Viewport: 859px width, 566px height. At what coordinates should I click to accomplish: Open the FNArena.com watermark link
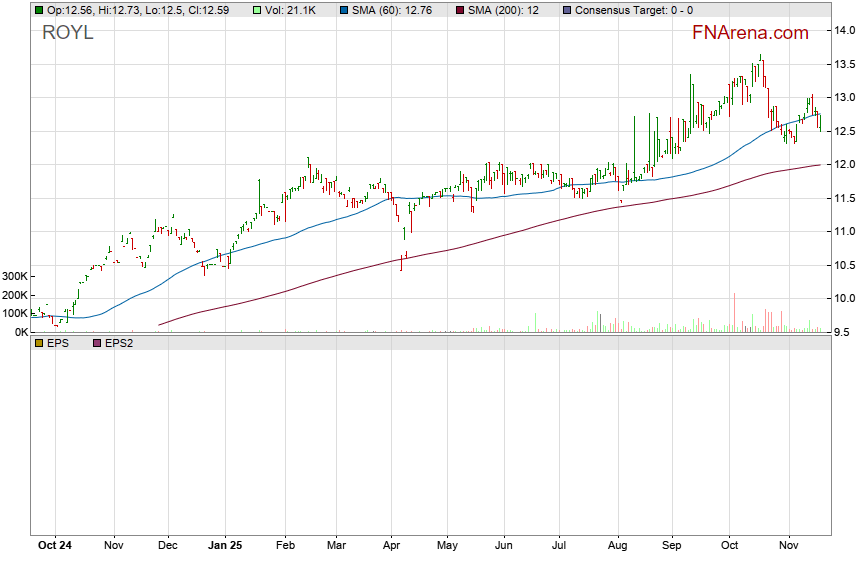pos(750,33)
